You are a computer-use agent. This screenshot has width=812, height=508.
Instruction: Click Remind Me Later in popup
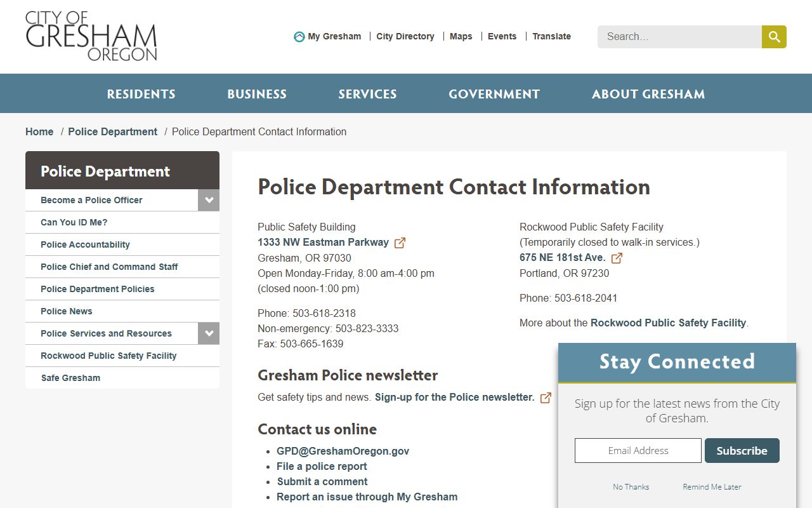712,487
